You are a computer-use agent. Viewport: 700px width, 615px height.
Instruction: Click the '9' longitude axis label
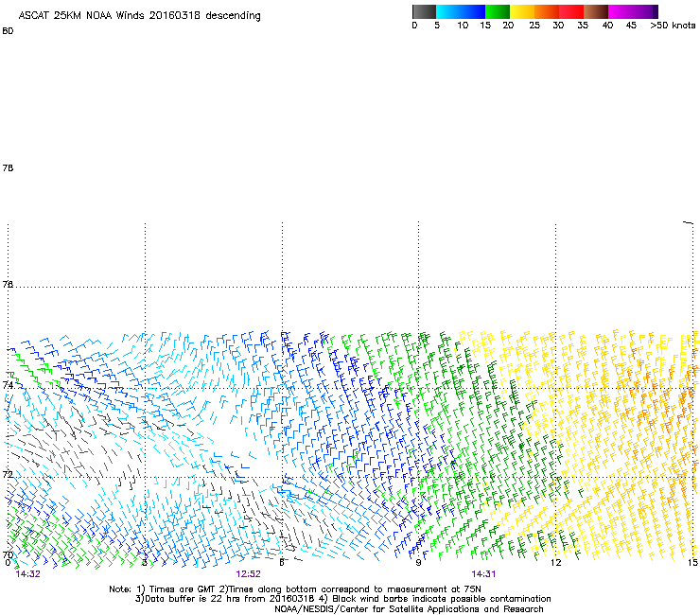[418, 562]
